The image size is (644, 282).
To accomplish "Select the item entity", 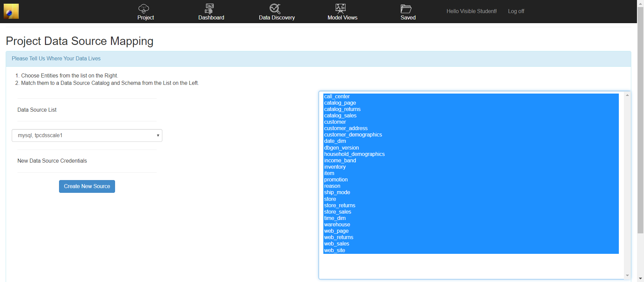I will click(471, 173).
